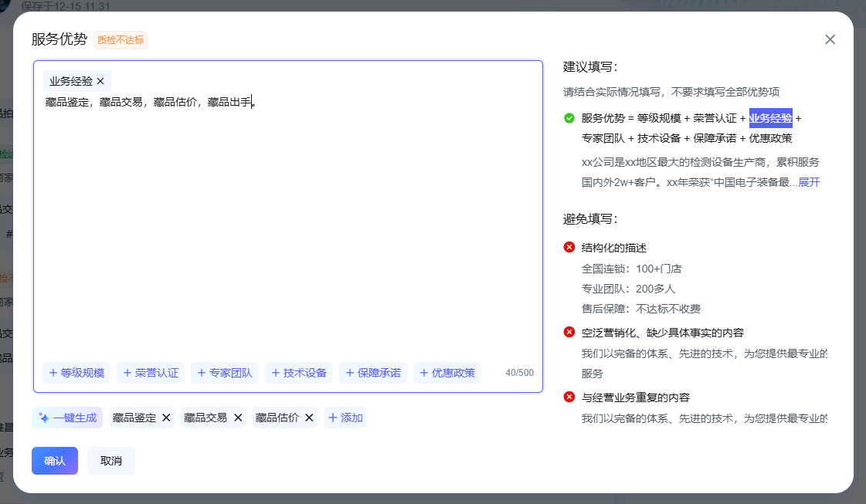This screenshot has height=504, width=866.
Task: Click the 质检不达标 status badge
Action: point(121,40)
